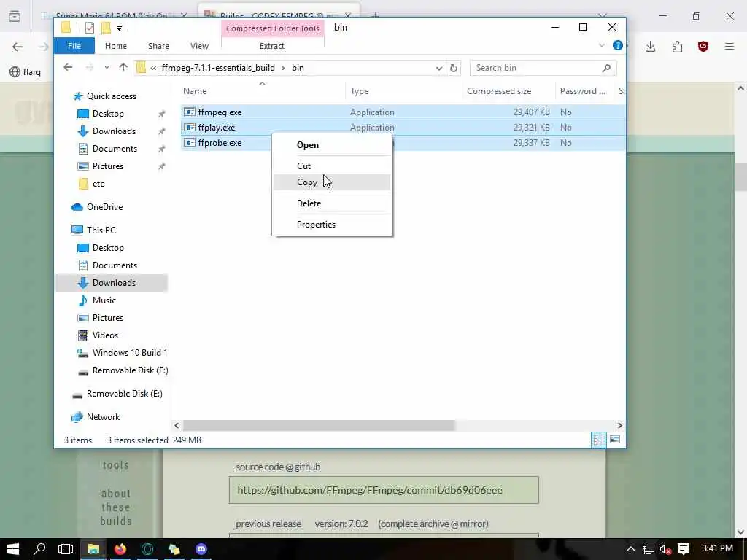Choose Properties in the context menu

click(332, 225)
